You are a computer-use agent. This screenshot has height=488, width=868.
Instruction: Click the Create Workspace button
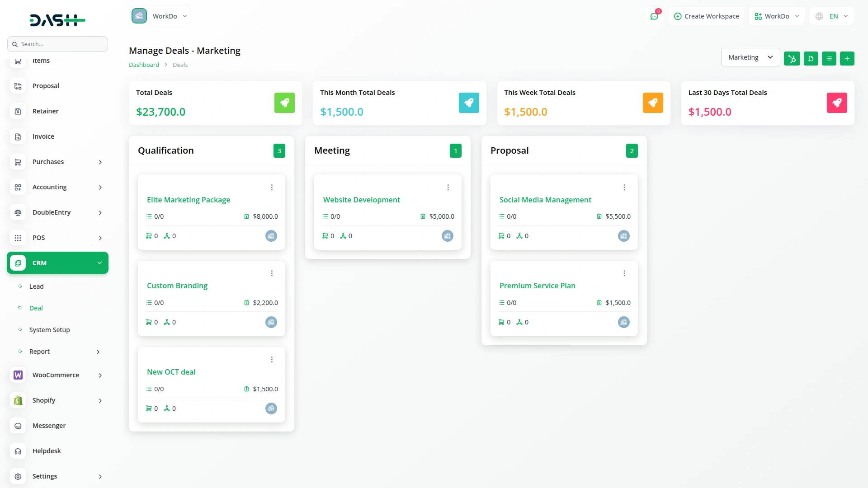pyautogui.click(x=706, y=16)
